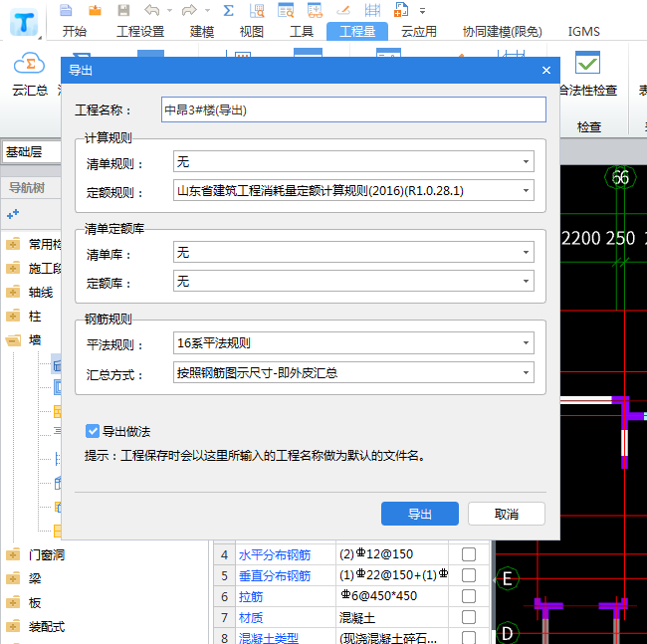The height and width of the screenshot is (644, 647).
Task: Open the quick access toolbar customize arrow
Action: click(x=422, y=11)
